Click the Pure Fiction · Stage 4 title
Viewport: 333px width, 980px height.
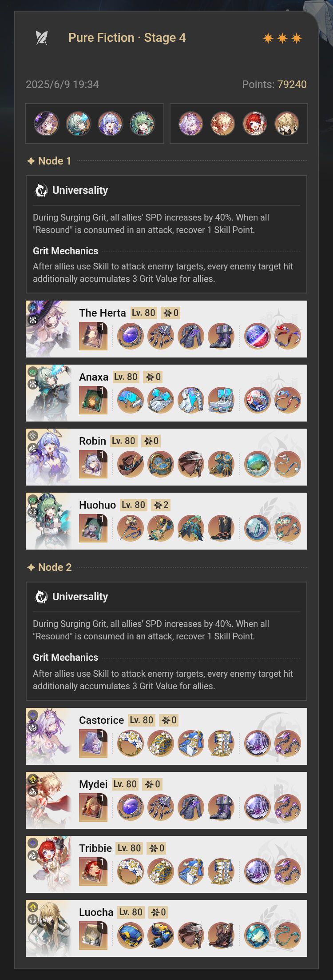pos(127,38)
